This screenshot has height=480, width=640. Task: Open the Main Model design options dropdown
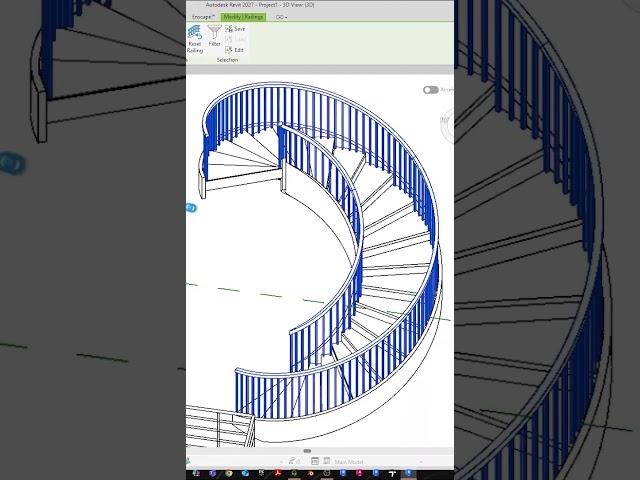point(378,462)
